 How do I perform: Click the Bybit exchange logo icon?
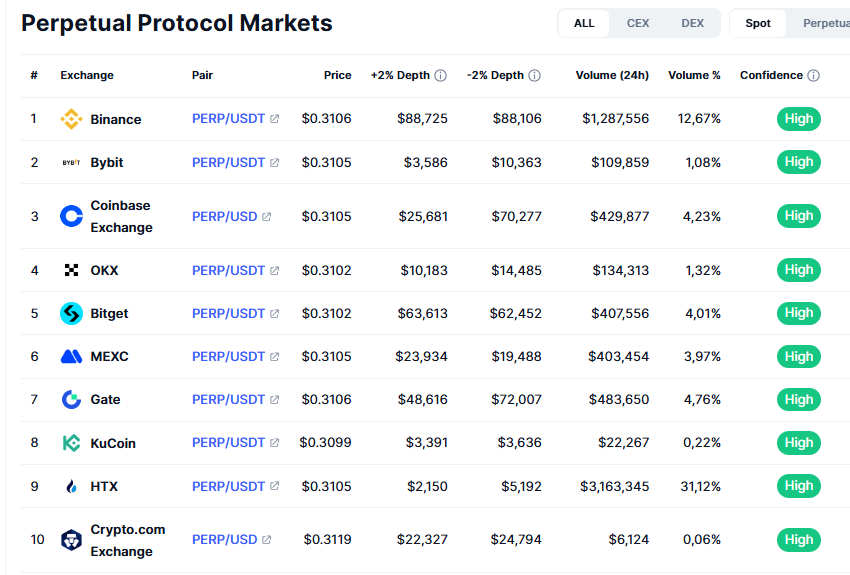[71, 162]
